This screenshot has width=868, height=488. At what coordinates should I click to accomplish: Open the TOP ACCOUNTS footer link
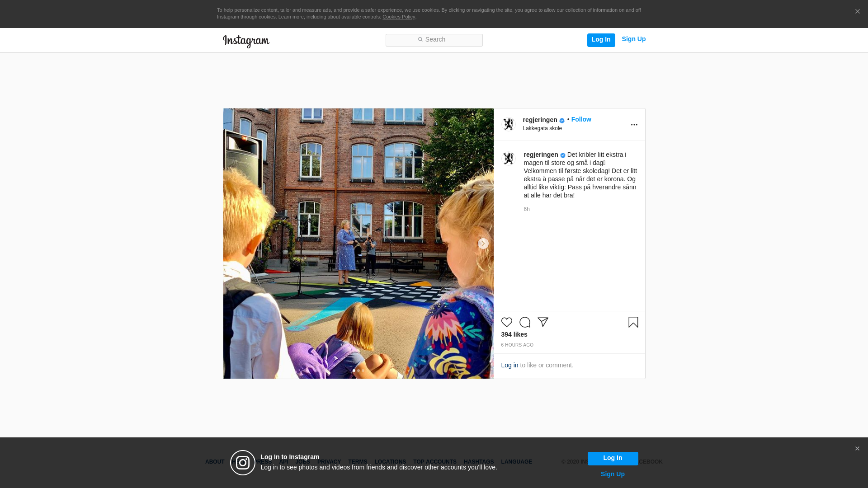pos(435,462)
